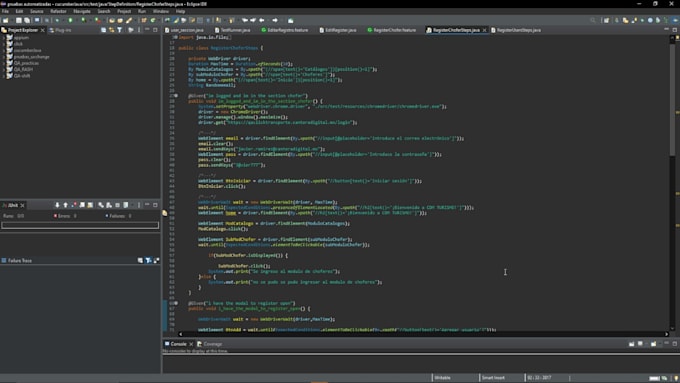Click the Open Perspective icon
The width and height of the screenshot is (680, 383).
click(x=606, y=20)
